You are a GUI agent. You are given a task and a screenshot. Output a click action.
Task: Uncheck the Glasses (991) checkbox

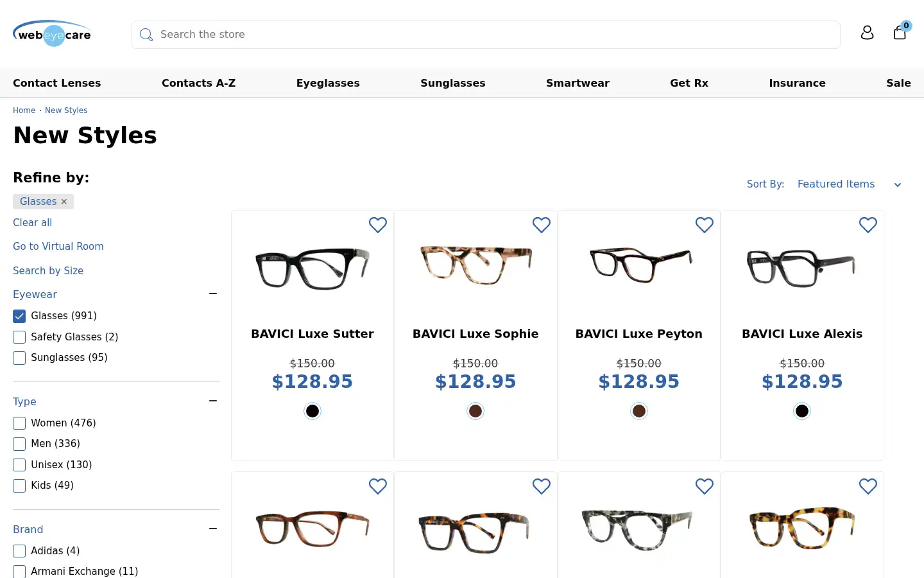(x=19, y=316)
